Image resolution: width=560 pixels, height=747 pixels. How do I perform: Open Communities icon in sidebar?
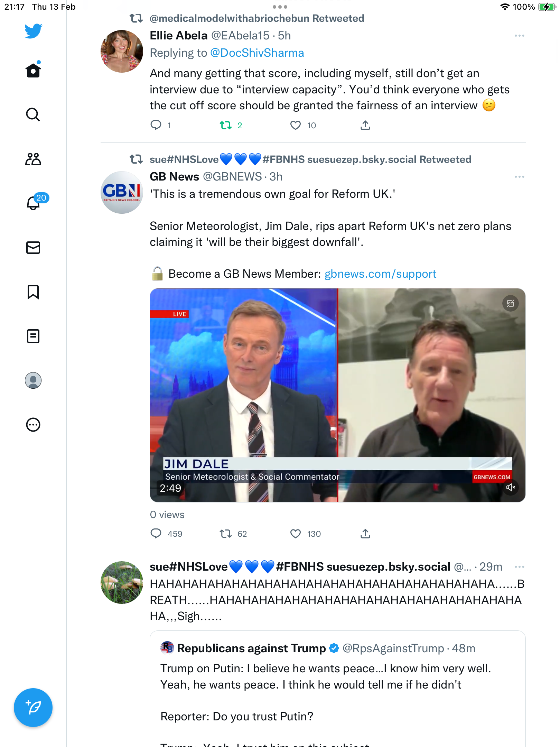coord(33,159)
